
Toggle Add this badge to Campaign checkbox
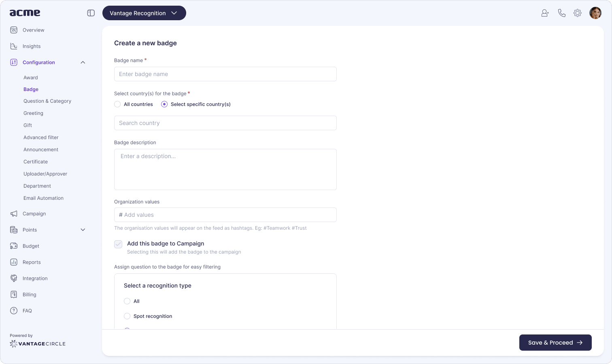pos(118,244)
